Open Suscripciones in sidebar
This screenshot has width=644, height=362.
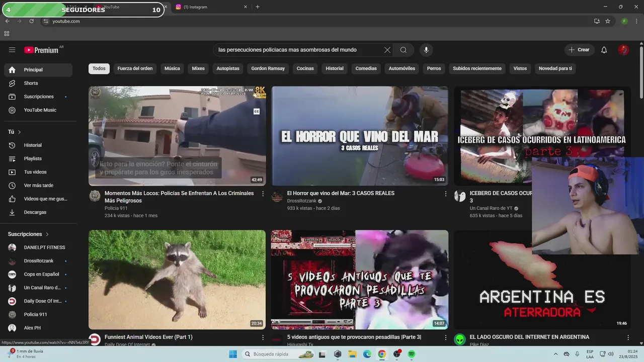(x=38, y=97)
